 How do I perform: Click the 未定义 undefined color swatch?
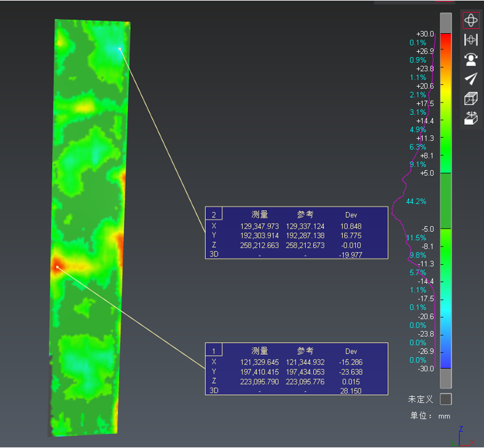point(445,399)
